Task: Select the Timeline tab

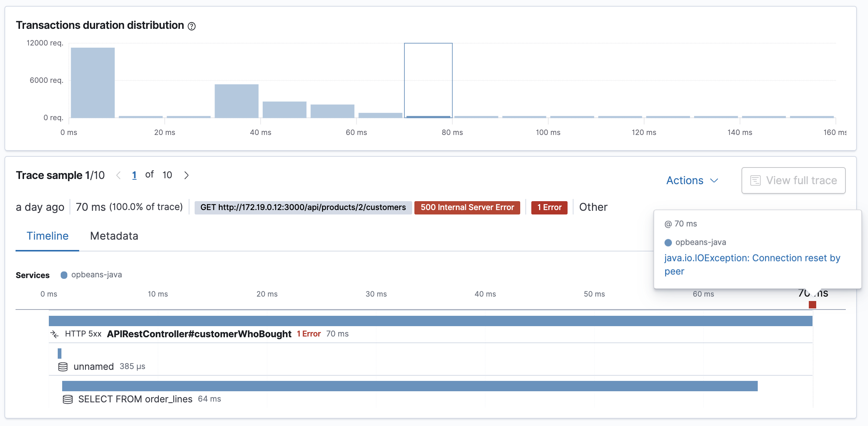Action: [47, 236]
